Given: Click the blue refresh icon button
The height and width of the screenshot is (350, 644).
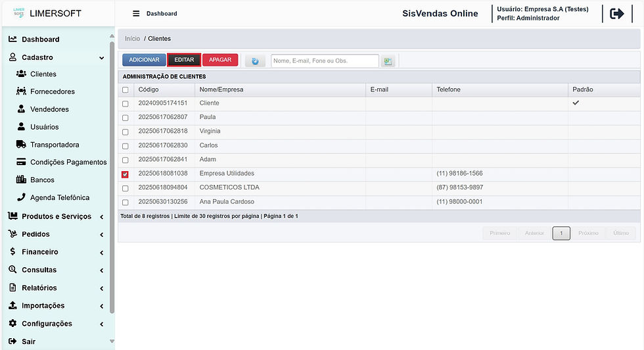Looking at the screenshot, I should click(x=255, y=61).
